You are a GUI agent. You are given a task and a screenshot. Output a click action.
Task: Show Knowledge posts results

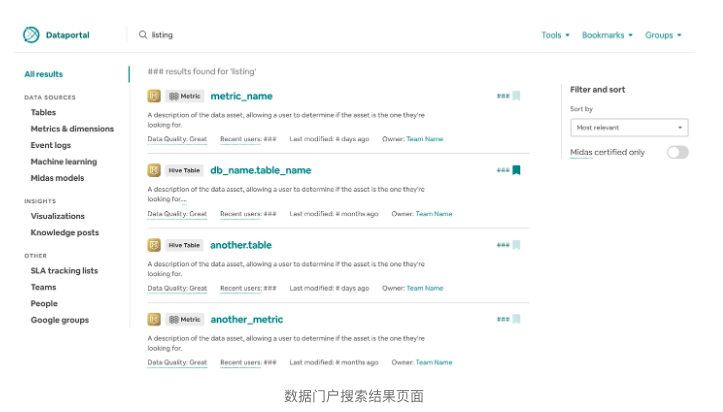click(x=65, y=233)
